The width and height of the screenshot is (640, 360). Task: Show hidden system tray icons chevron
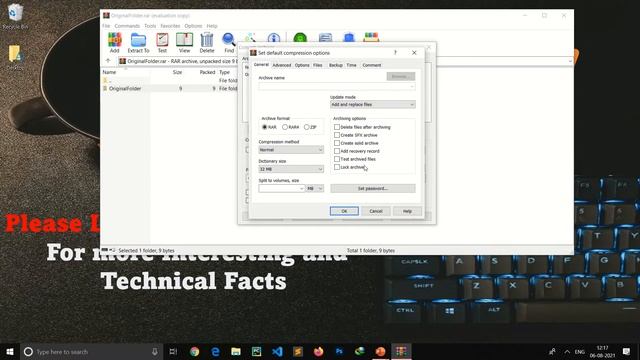click(567, 351)
